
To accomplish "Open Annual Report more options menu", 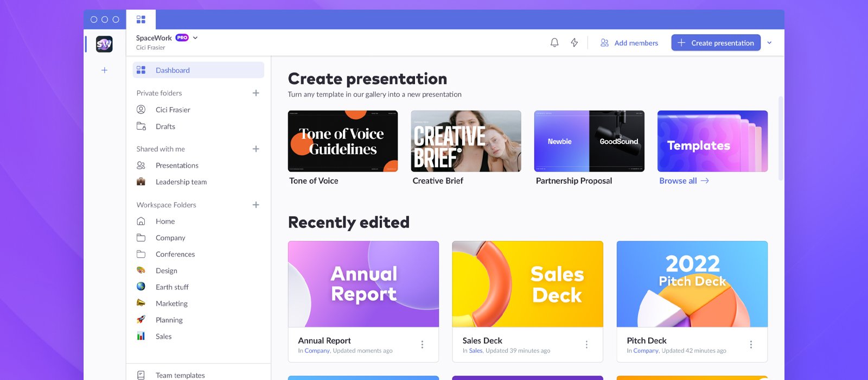I will [422, 345].
